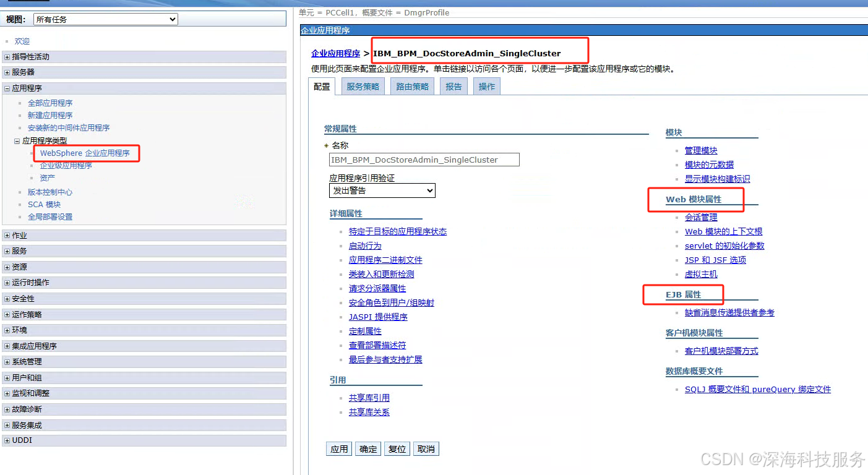Open 类装入和更新检测 link
Image resolution: width=868 pixels, height=475 pixels.
(x=382, y=275)
